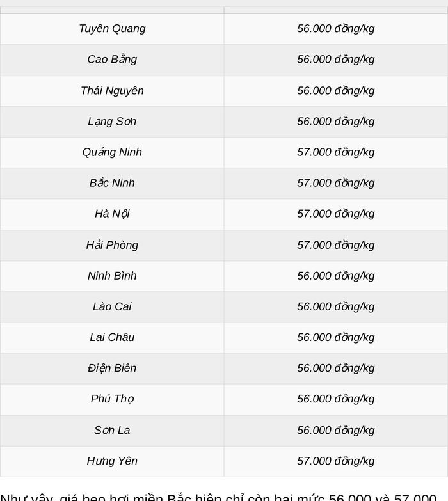Viewport: 448px width, 501px height.
Task: Click the Cao Bằng table cell
Action: point(112,60)
